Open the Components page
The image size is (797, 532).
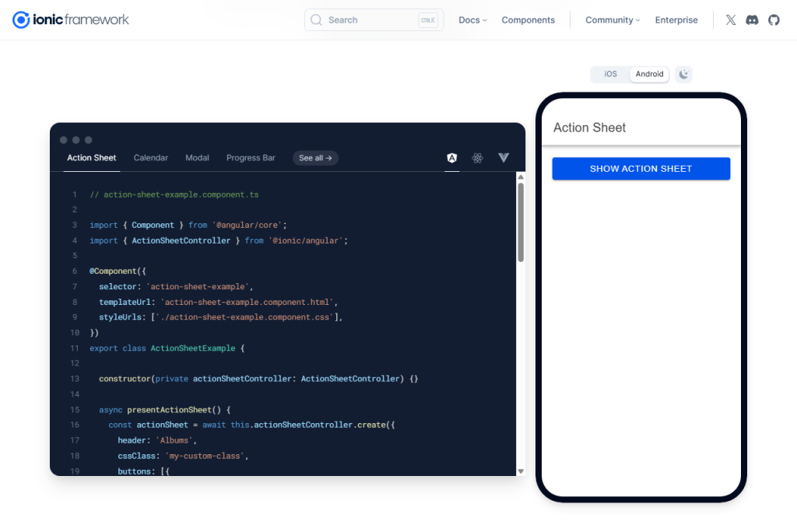click(528, 19)
